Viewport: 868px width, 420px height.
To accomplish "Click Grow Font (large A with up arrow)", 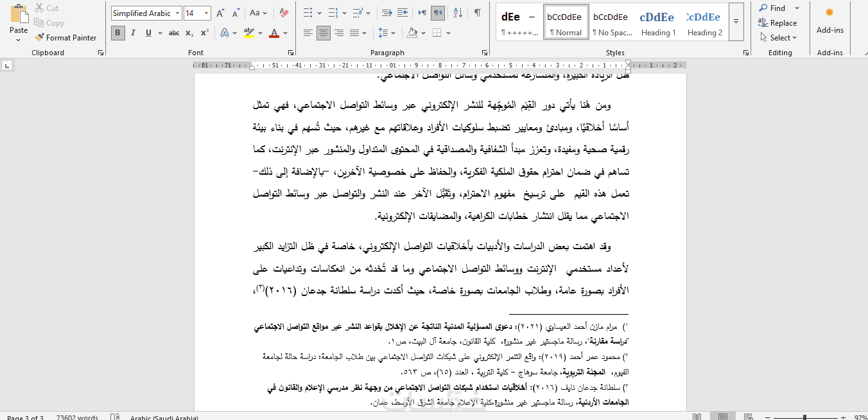I will [x=220, y=13].
